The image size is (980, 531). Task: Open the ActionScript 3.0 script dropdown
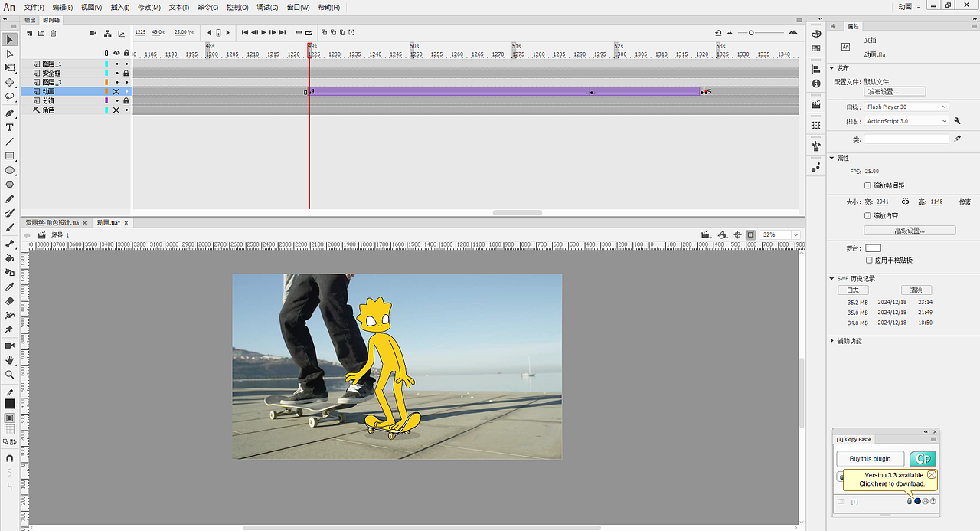tap(906, 121)
